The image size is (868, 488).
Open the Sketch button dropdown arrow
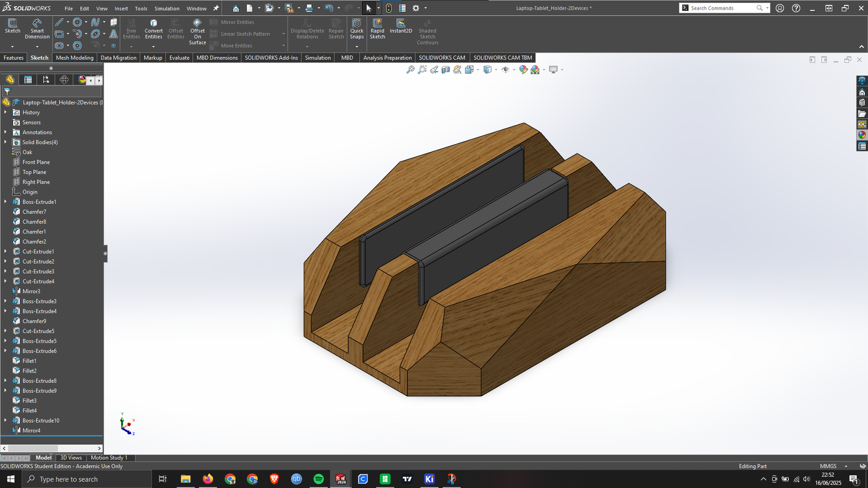12,46
